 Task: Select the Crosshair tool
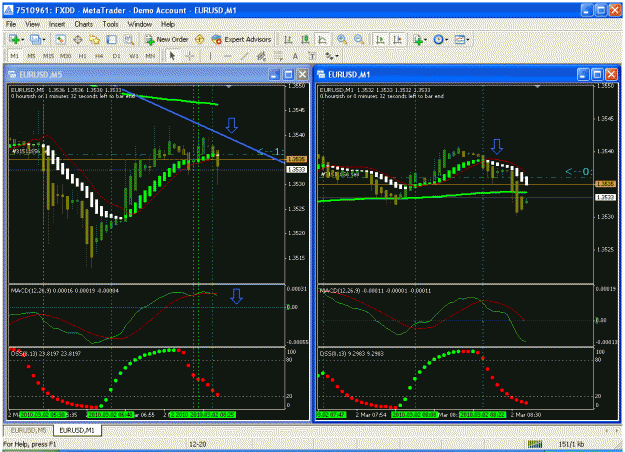(x=190, y=56)
